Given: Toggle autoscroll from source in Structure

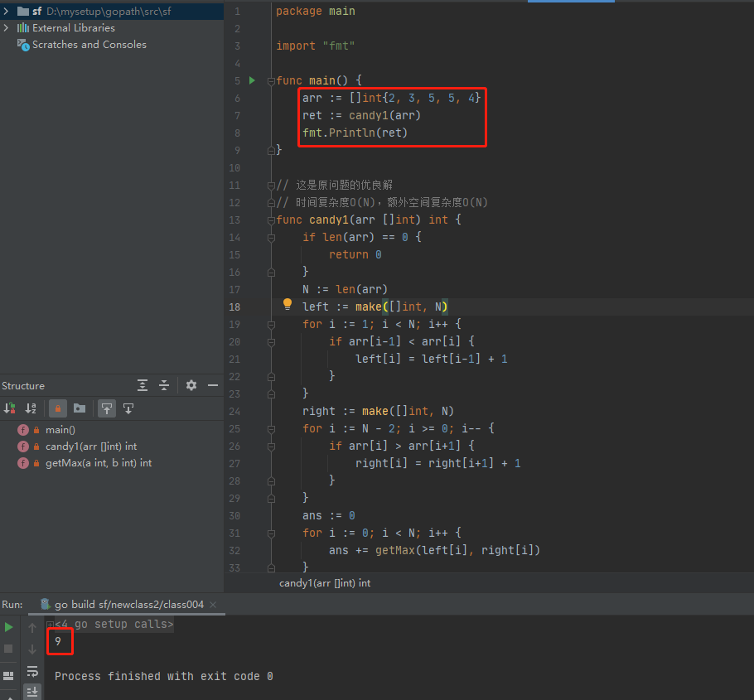Looking at the screenshot, I should pos(128,408).
